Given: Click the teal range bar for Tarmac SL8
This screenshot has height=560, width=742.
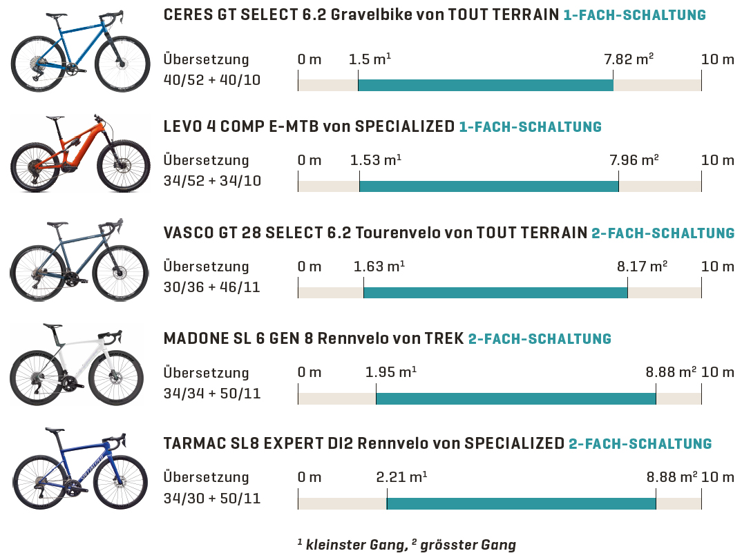Looking at the screenshot, I should (521, 503).
